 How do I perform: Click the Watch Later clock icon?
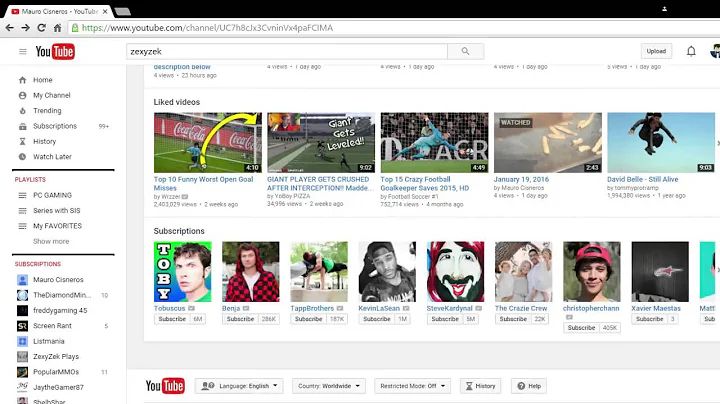[22, 157]
